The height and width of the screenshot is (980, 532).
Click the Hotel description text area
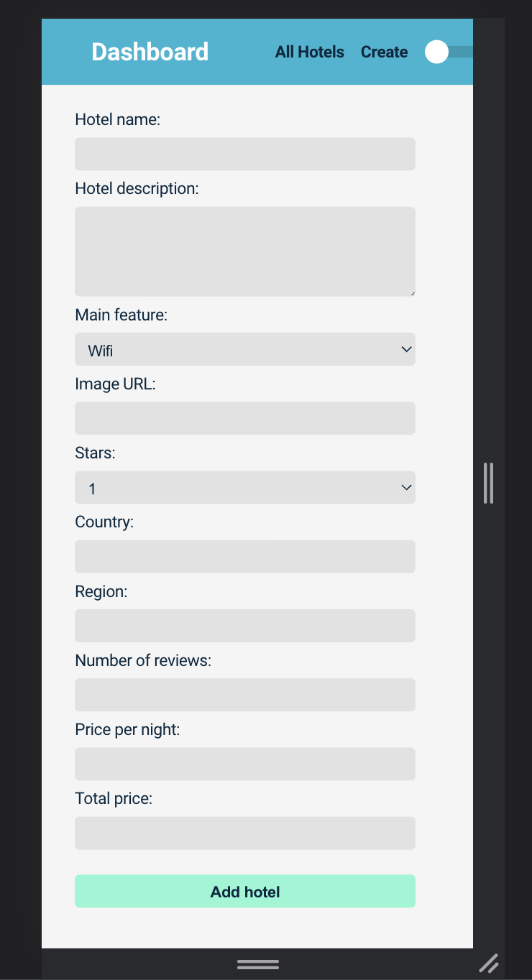[244, 251]
